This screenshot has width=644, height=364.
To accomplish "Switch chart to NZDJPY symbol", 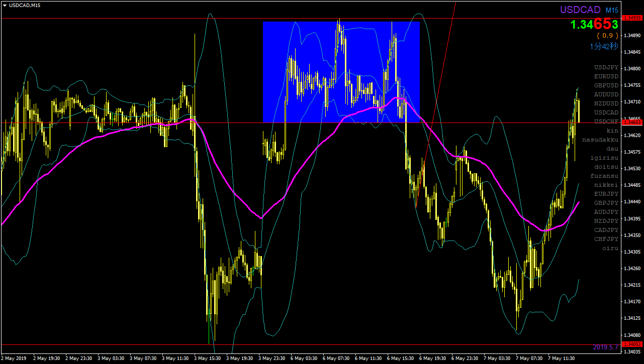I will (x=606, y=221).
